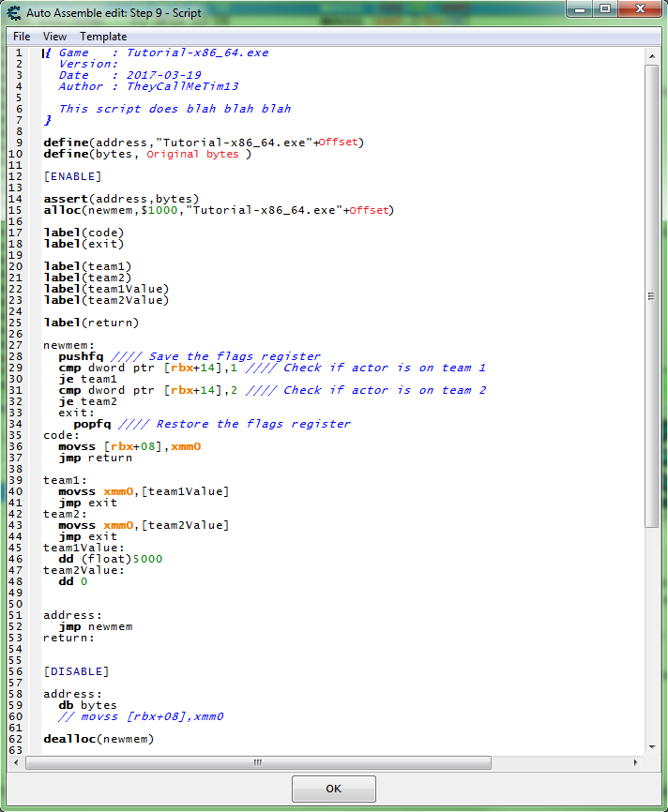This screenshot has width=668, height=812.
Task: Click the 'alloc(newmem,$1000' line
Action: pyautogui.click(x=219, y=210)
